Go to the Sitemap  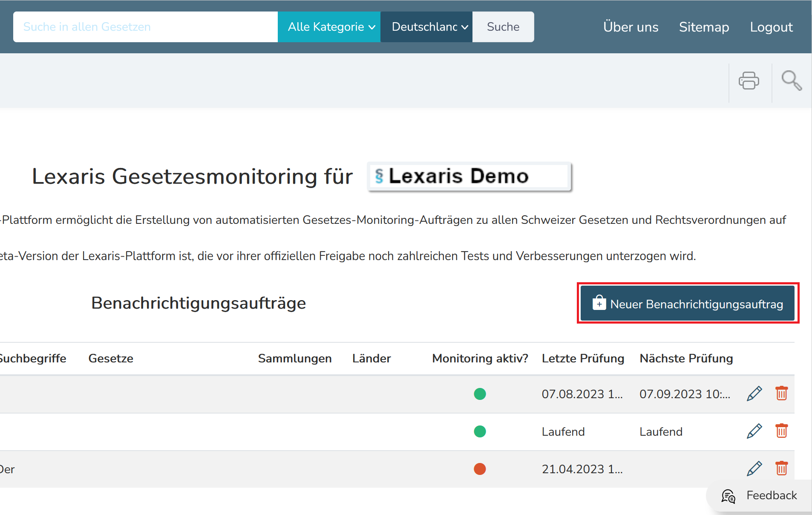pyautogui.click(x=704, y=27)
